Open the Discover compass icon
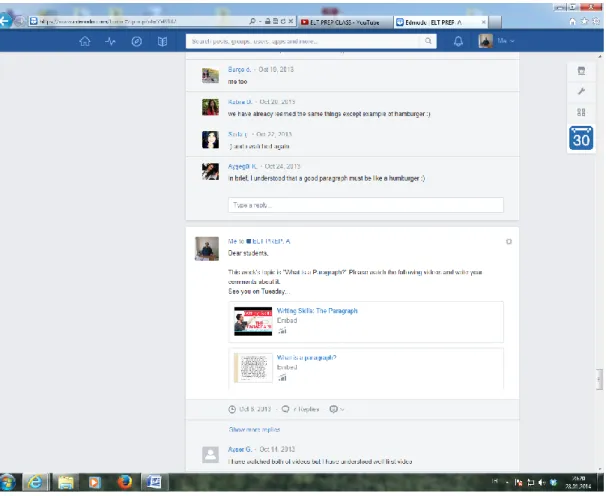 pos(136,41)
